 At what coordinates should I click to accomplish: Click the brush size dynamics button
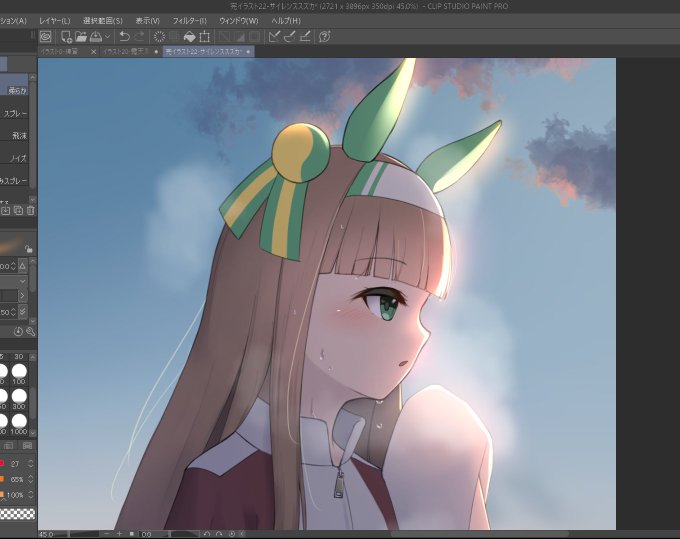(x=23, y=266)
